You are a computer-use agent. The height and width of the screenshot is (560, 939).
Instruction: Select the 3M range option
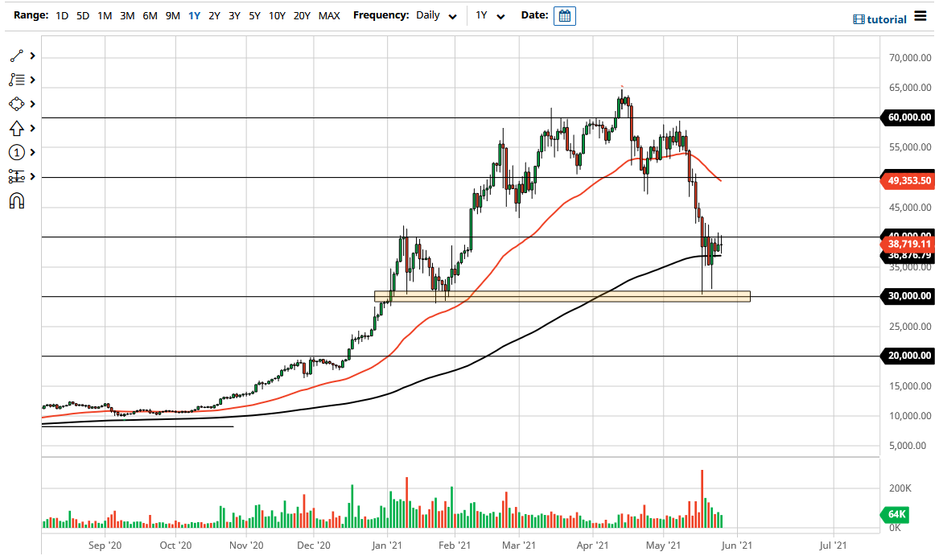126,15
